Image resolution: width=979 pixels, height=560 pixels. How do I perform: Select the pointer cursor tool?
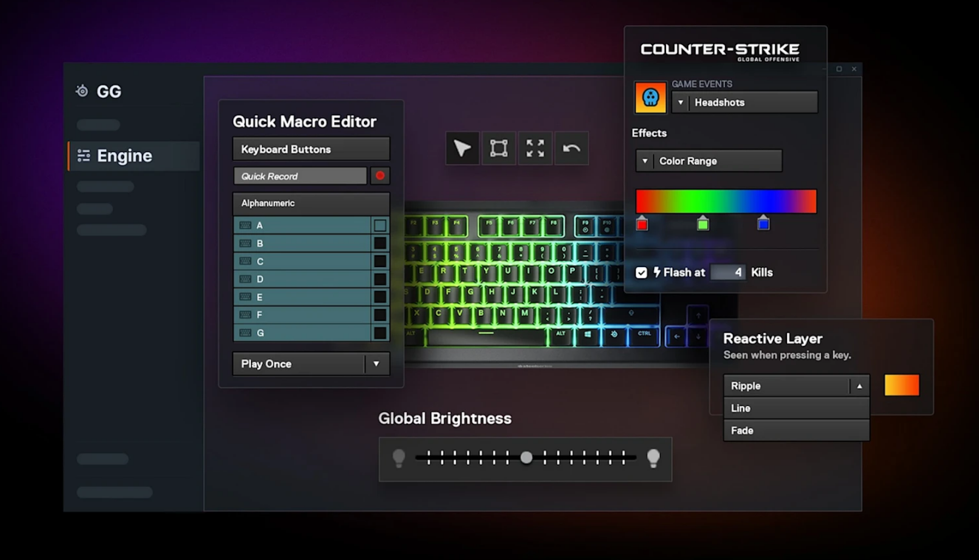pyautogui.click(x=462, y=148)
